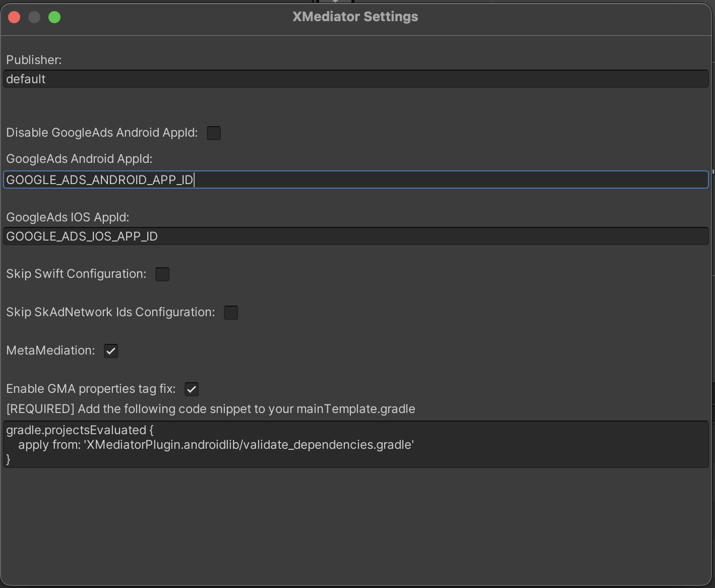Uncheck the MetaMediation checkbox
The width and height of the screenshot is (715, 588).
[111, 351]
